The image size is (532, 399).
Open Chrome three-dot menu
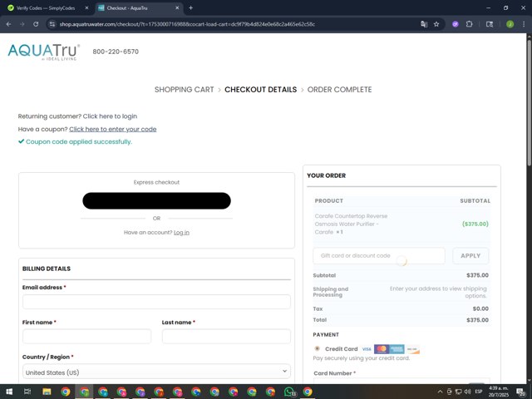[524, 24]
